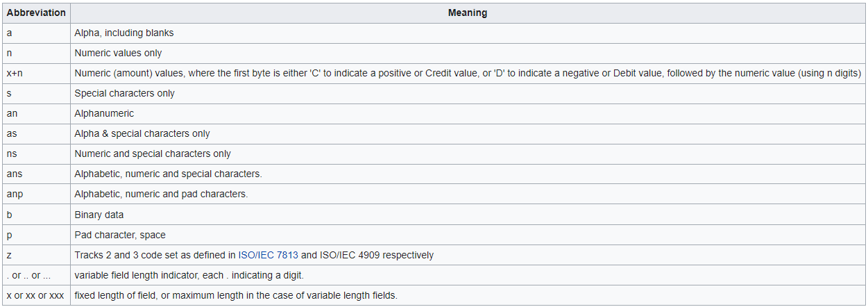The width and height of the screenshot is (868, 307).
Task: Click the 'ans' abbreviation cell
Action: coord(14,174)
